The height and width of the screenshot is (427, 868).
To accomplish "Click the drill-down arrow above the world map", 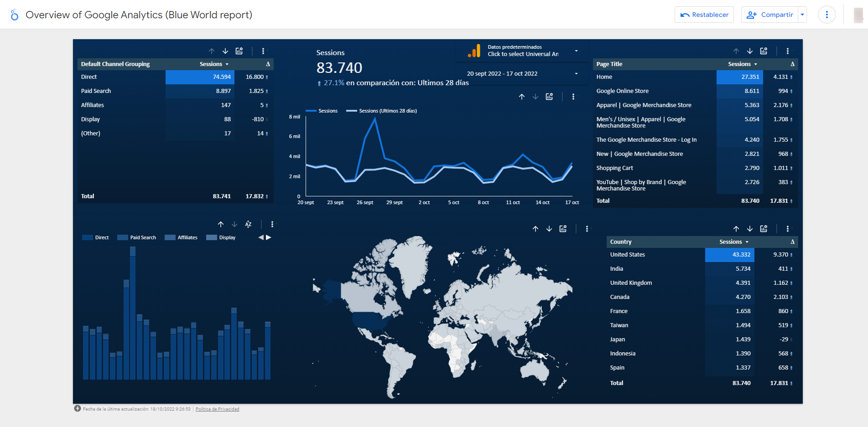I will [x=549, y=229].
